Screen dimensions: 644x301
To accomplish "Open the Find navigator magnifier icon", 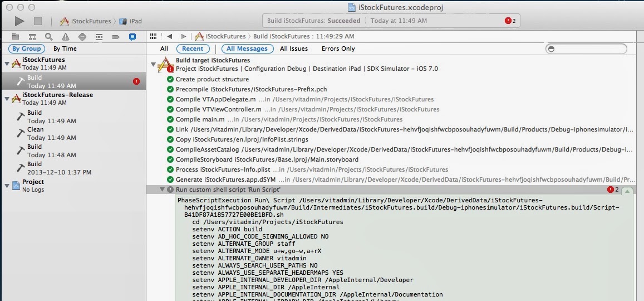I will (49, 37).
